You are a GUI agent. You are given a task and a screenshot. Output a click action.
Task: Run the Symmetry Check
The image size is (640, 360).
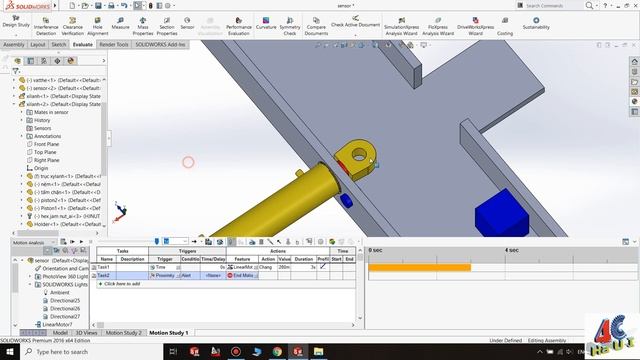(290, 26)
